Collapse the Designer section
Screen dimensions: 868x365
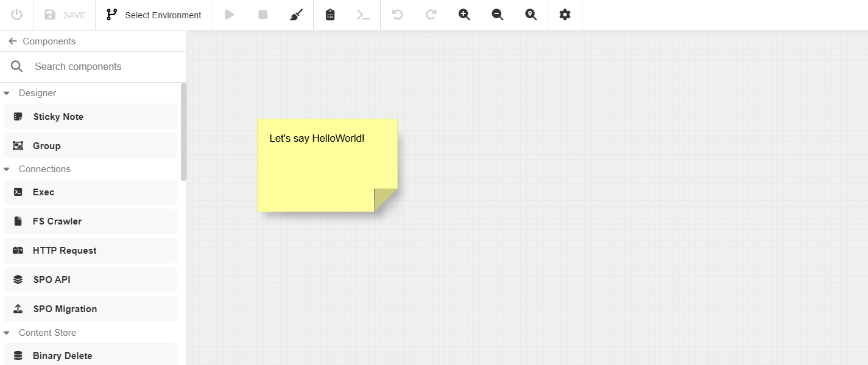[x=7, y=93]
